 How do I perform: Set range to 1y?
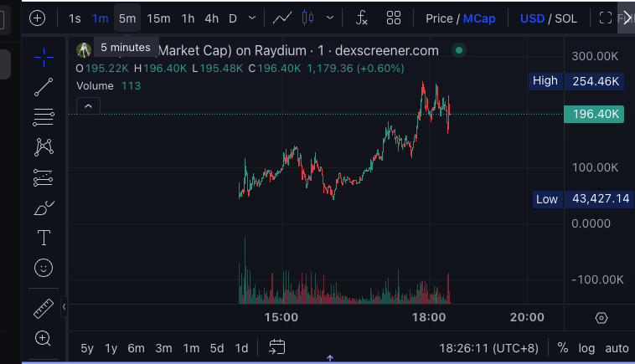point(111,348)
